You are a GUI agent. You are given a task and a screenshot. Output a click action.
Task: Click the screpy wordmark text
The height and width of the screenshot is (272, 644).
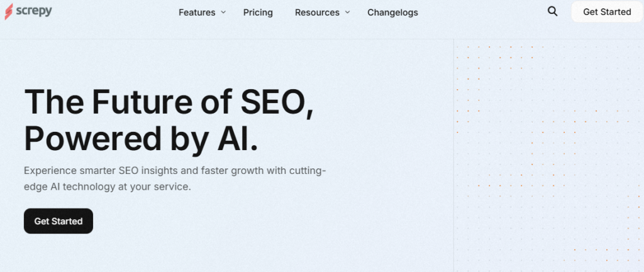pos(34,11)
